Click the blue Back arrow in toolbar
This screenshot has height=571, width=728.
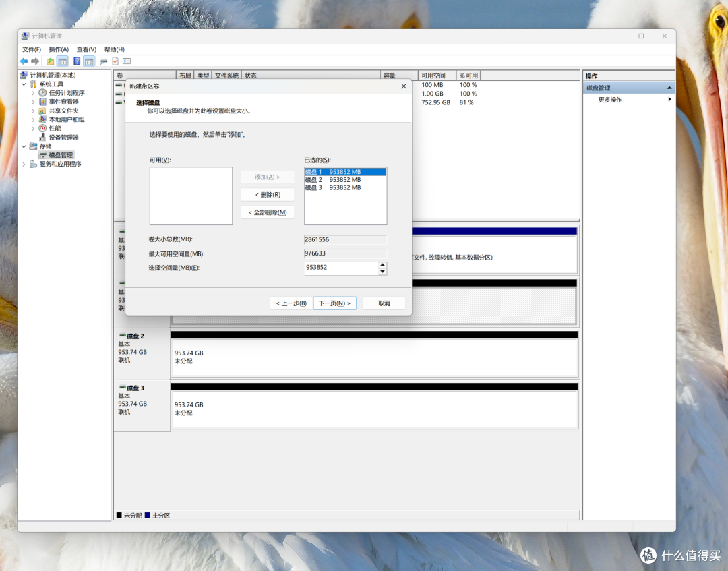pyautogui.click(x=24, y=61)
